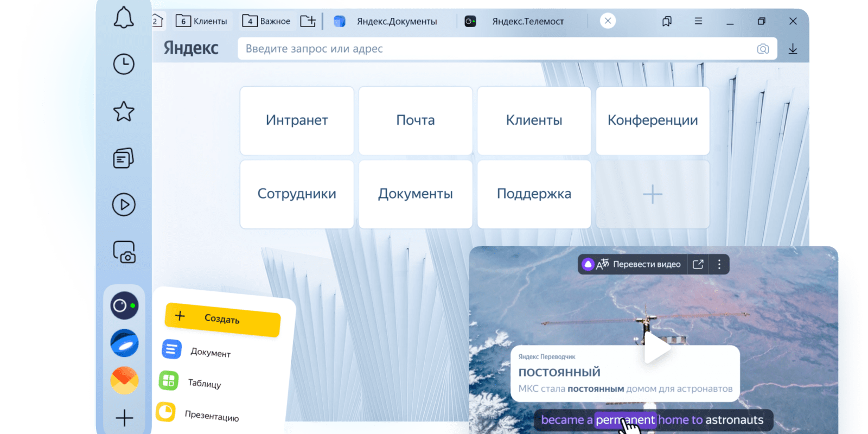Open the Клиенты tab group

pyautogui.click(x=202, y=21)
